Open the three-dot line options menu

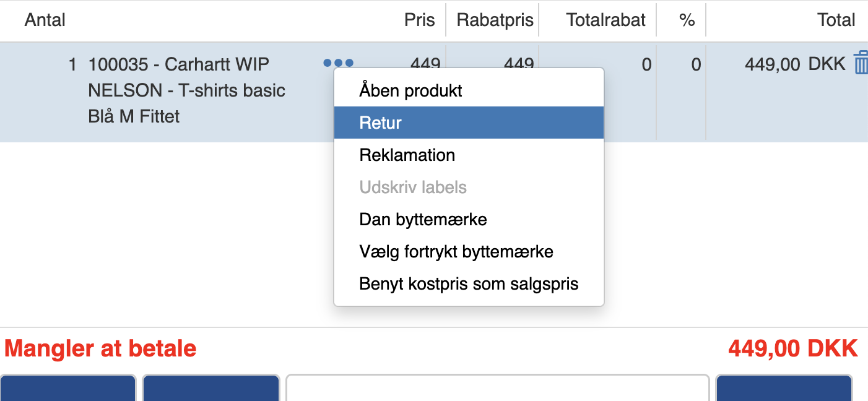point(339,63)
